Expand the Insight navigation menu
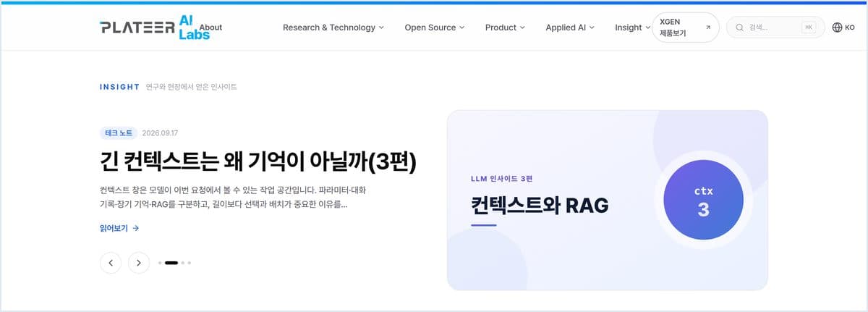 632,28
